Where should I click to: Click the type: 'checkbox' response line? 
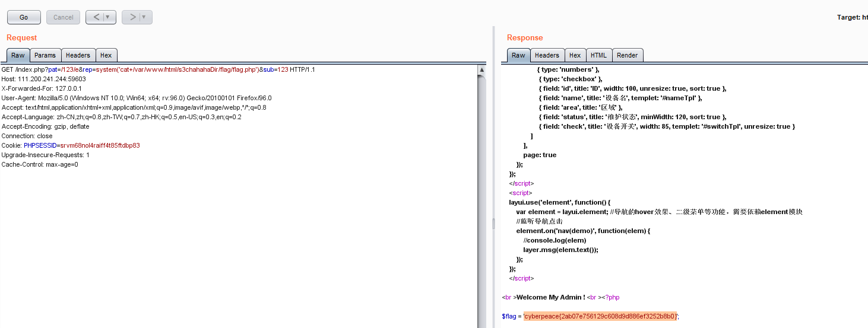pyautogui.click(x=571, y=79)
